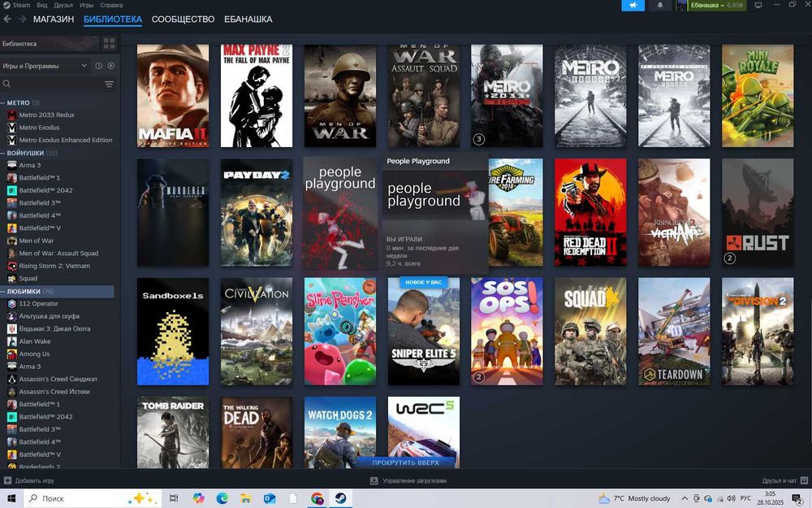The image size is (812, 508).
Task: Click the Steam taskbar icon
Action: [341, 498]
